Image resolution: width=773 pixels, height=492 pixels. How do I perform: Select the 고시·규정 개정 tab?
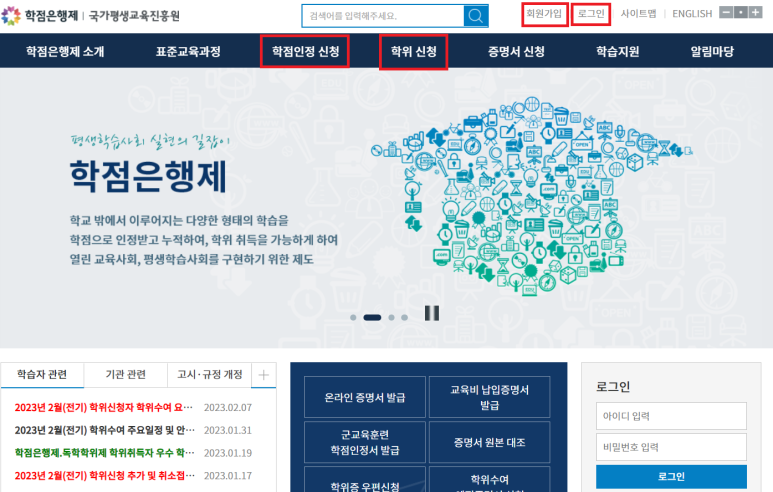point(210,375)
